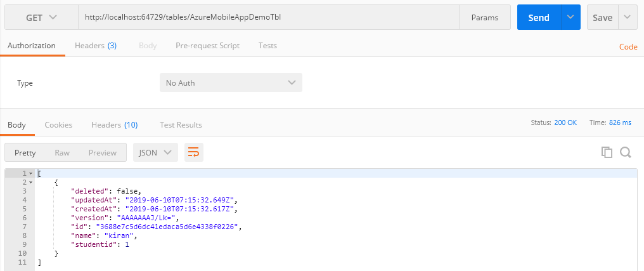
Task: Open the GET method dropdown
Action: 41,18
